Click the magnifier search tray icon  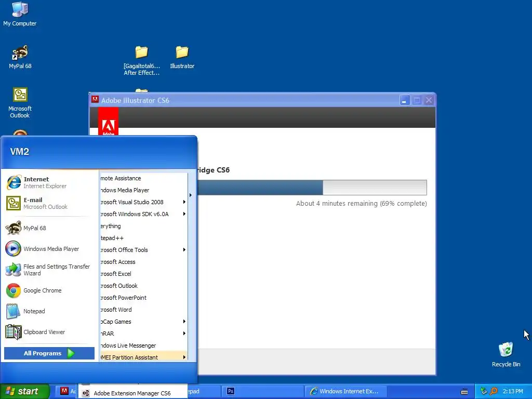(x=494, y=391)
